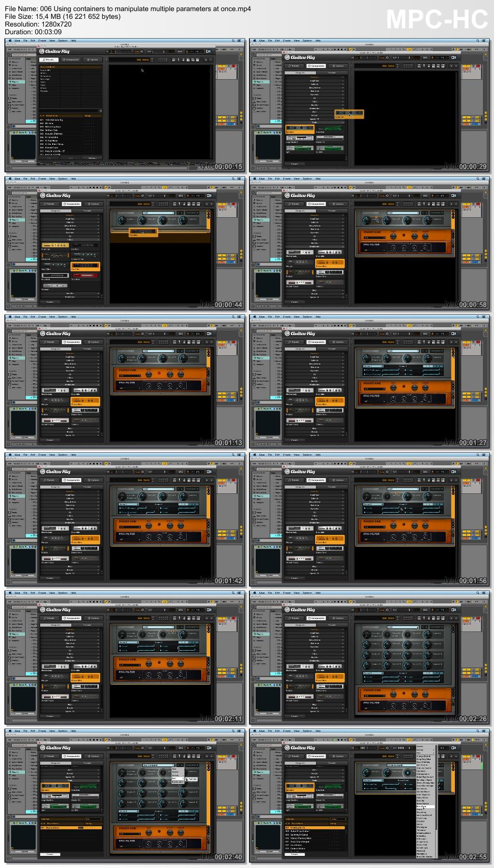This screenshot has width=494, height=868.
Task: Open Options tab in 00:00:15 frame
Action: tap(92, 59)
